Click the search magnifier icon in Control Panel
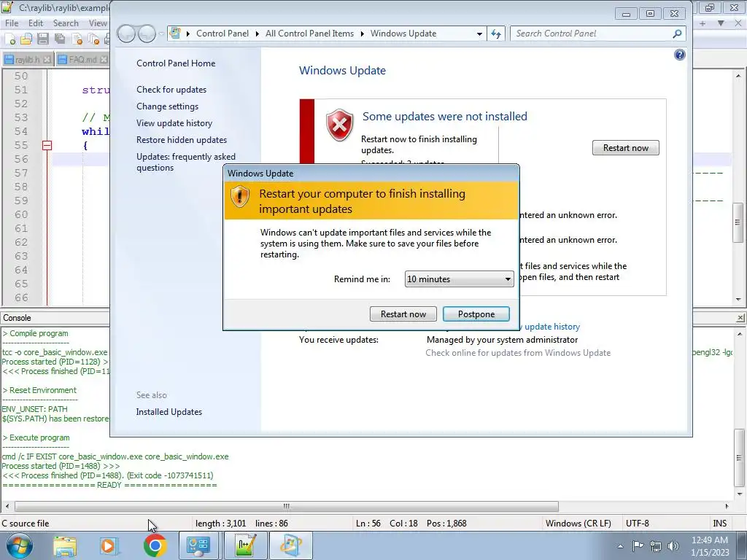The height and width of the screenshot is (560, 747). point(677,34)
